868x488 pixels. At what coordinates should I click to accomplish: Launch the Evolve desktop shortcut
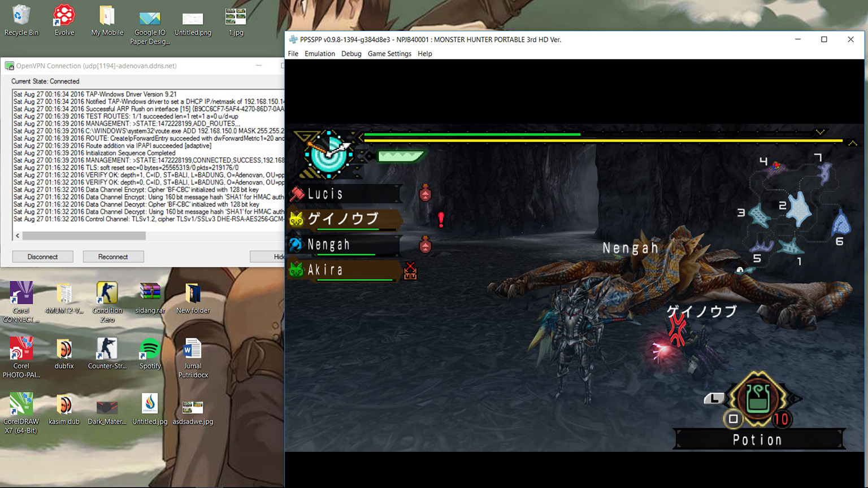tap(64, 16)
